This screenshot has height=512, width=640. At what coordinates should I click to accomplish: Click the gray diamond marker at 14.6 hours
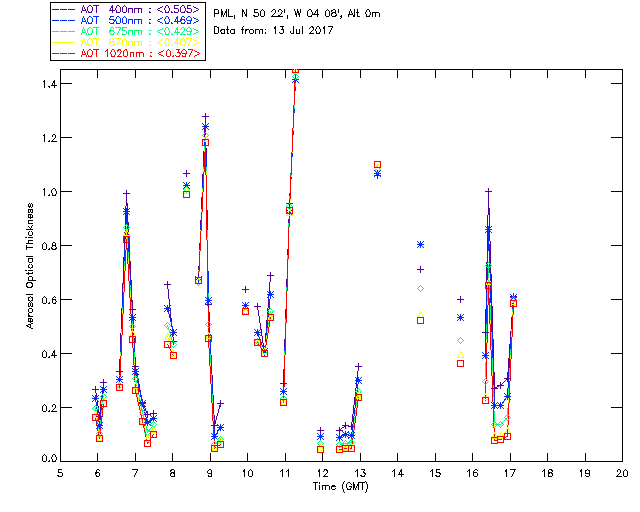(420, 288)
